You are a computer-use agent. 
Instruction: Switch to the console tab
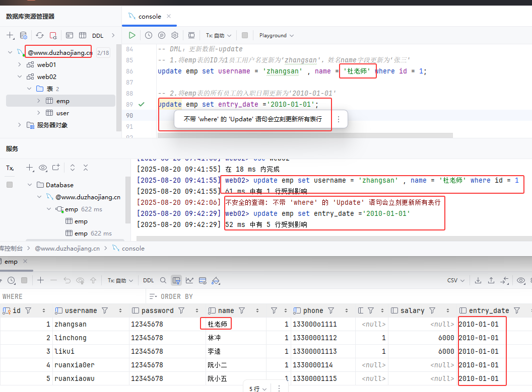149,16
